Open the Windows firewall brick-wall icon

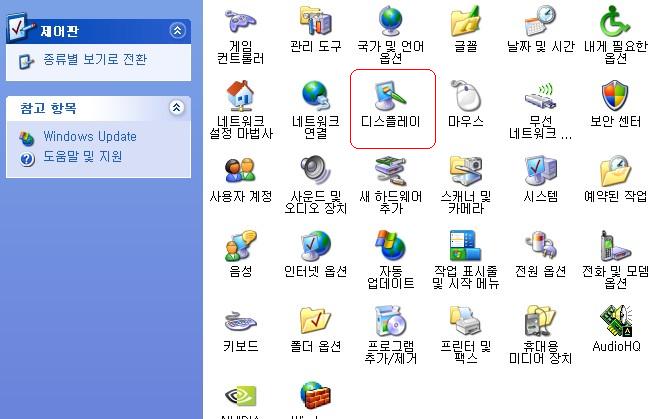pyautogui.click(x=316, y=396)
